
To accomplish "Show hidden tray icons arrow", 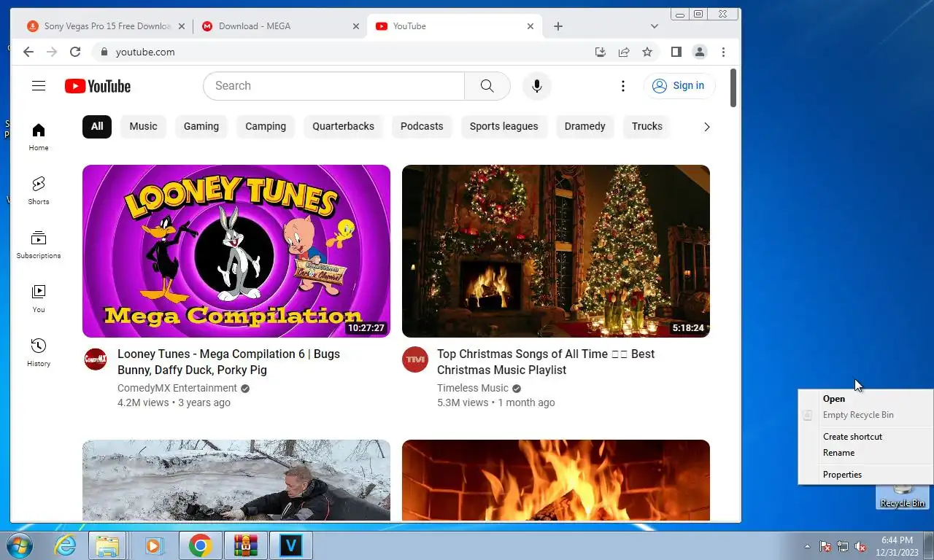I will (807, 546).
